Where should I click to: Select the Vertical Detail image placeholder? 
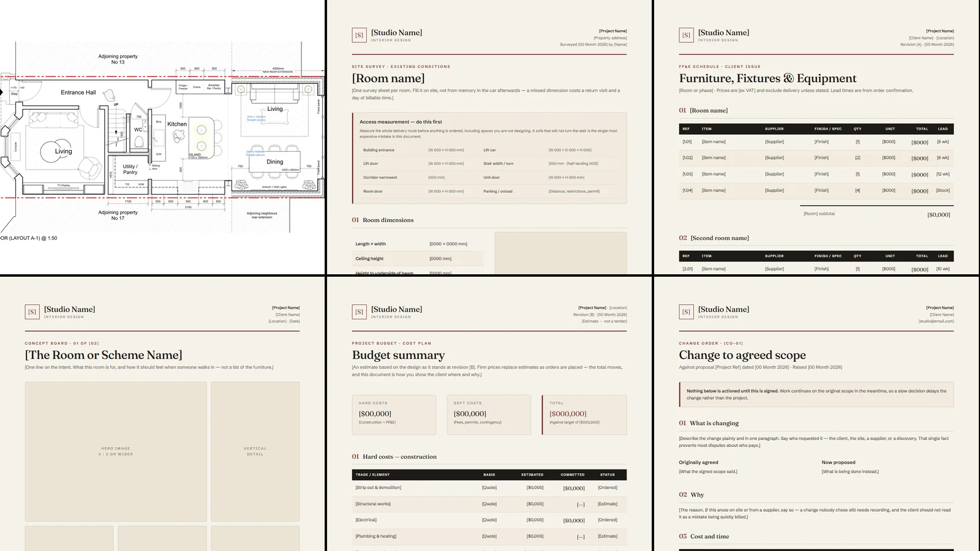click(255, 451)
